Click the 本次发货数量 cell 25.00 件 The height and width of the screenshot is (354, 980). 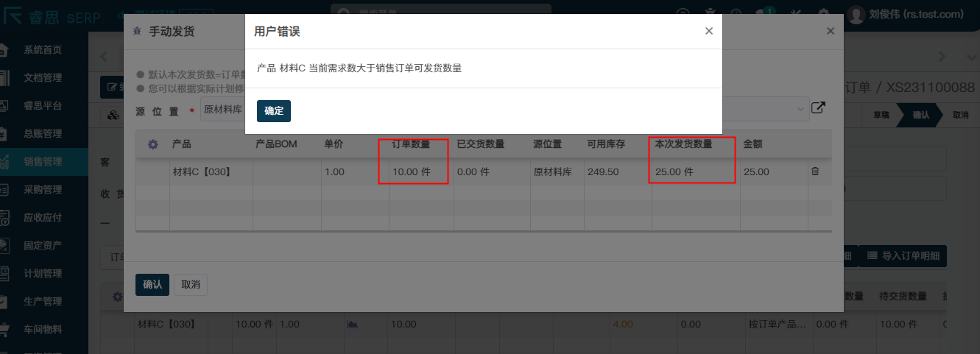692,171
